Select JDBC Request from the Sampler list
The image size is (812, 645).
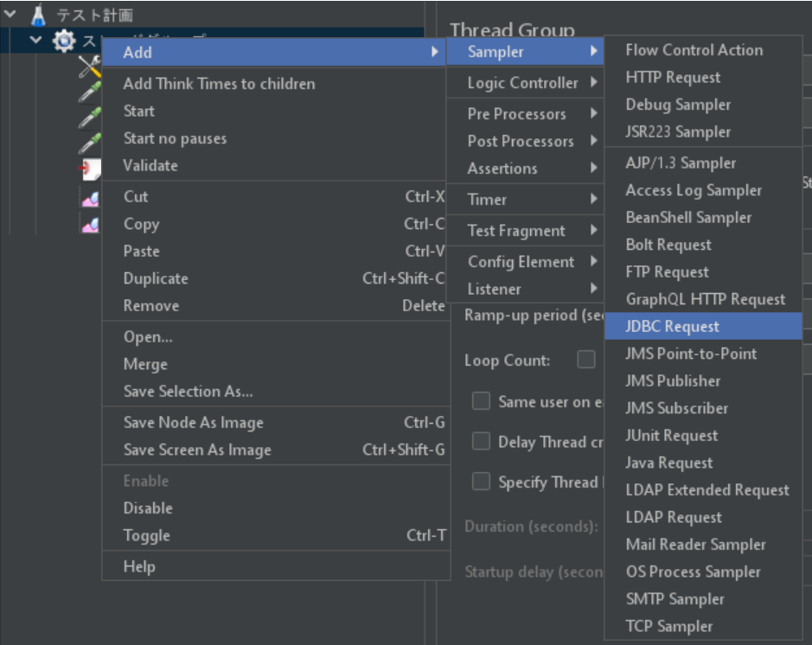click(672, 326)
